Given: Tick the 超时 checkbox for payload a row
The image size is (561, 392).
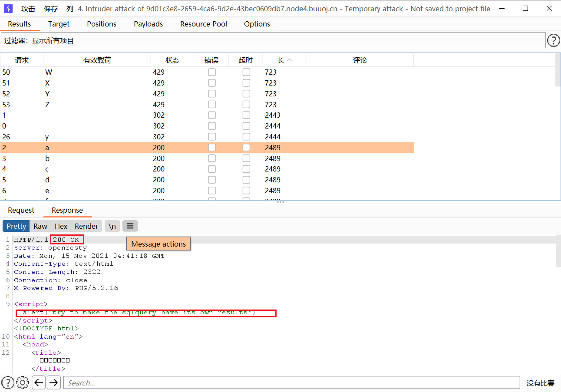Looking at the screenshot, I should (246, 148).
